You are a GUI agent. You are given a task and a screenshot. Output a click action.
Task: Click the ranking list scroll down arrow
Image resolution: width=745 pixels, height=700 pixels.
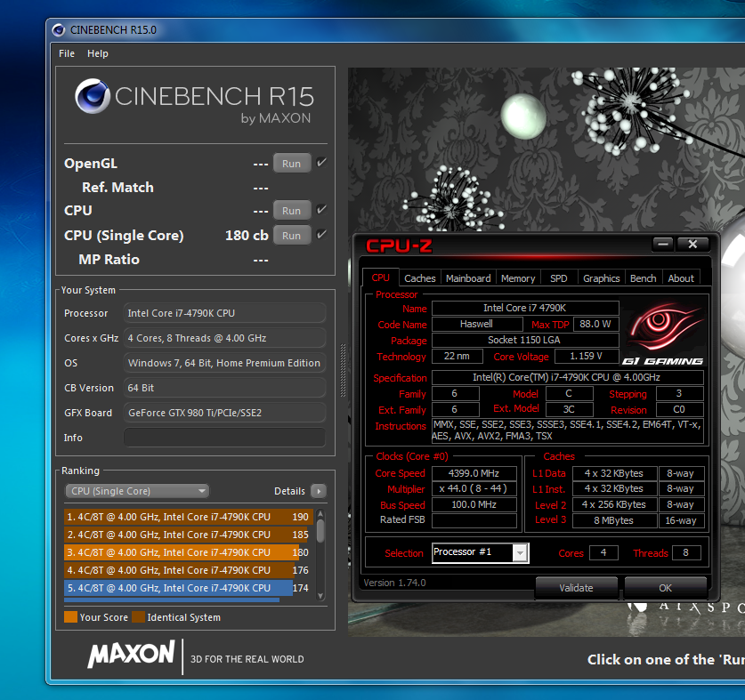click(320, 596)
